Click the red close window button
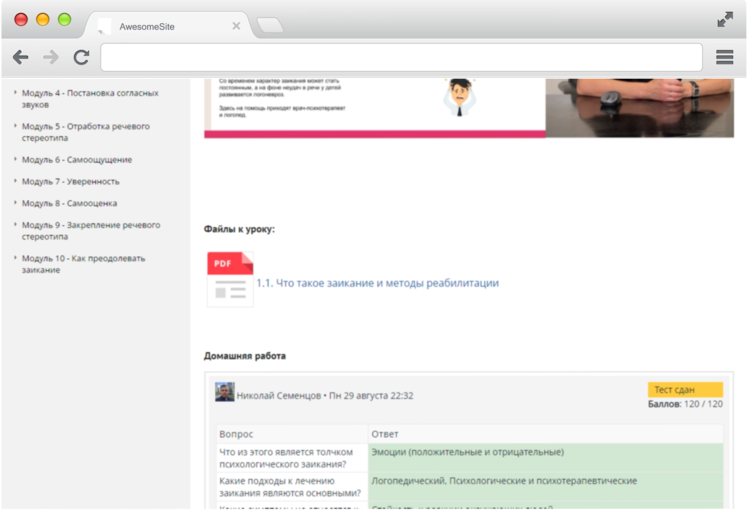Viewport: 749px width, 510px height. (21, 20)
